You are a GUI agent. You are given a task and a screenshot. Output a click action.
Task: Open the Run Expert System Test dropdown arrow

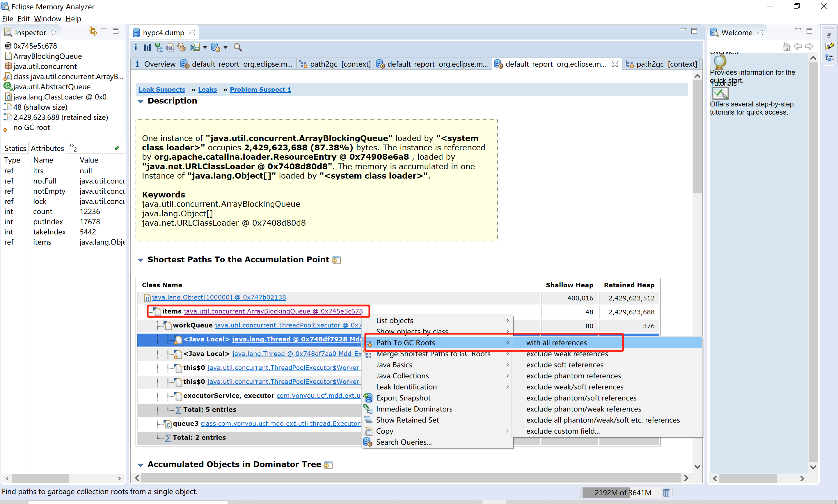click(x=205, y=47)
